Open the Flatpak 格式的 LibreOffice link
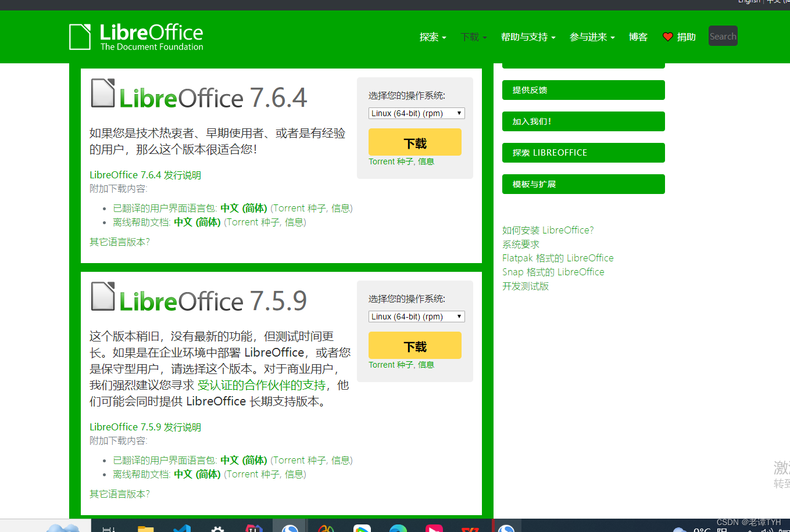 point(557,257)
